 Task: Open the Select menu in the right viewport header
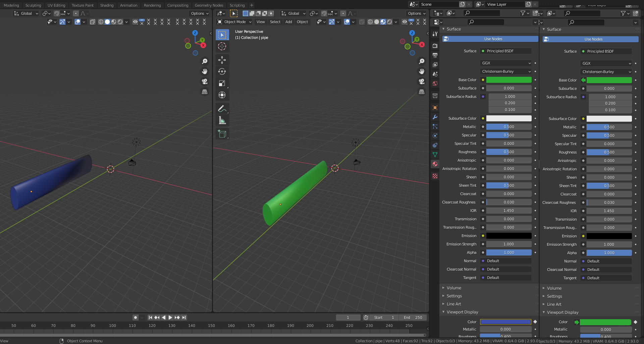tap(275, 22)
